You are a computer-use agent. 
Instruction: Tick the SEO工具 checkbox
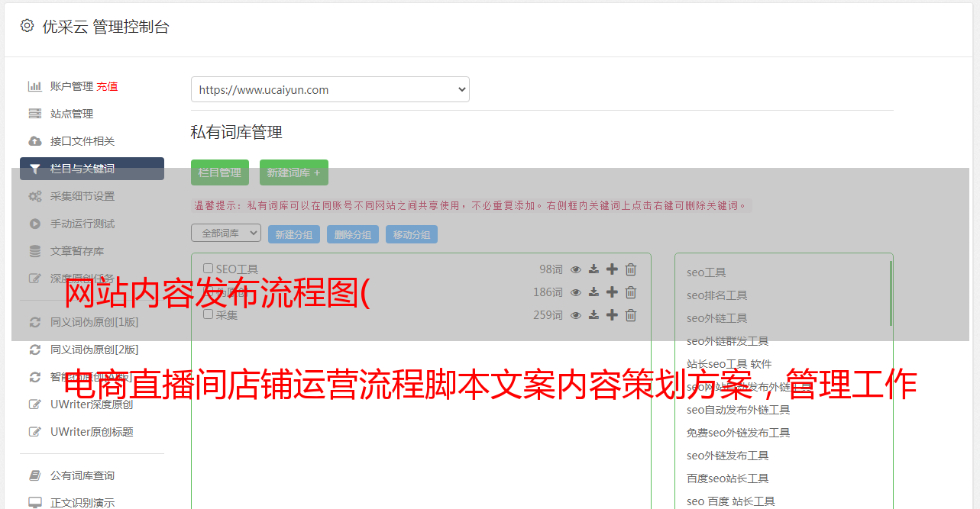coord(209,269)
